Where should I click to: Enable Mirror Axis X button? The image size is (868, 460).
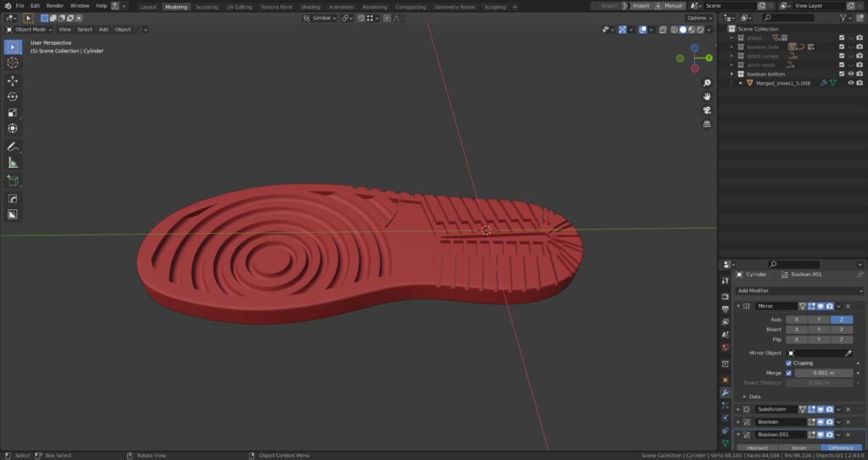797,319
